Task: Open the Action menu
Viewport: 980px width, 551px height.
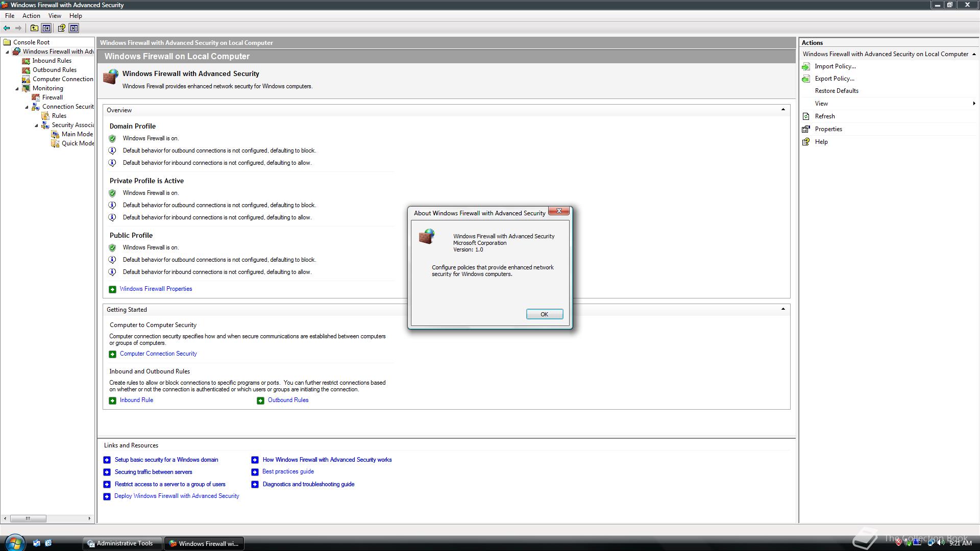Action: point(31,16)
